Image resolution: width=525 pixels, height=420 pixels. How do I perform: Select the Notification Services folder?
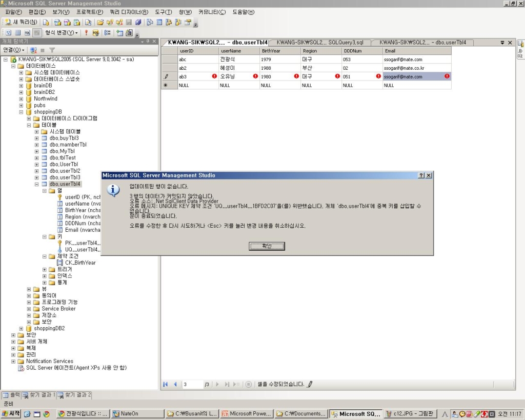(50, 361)
